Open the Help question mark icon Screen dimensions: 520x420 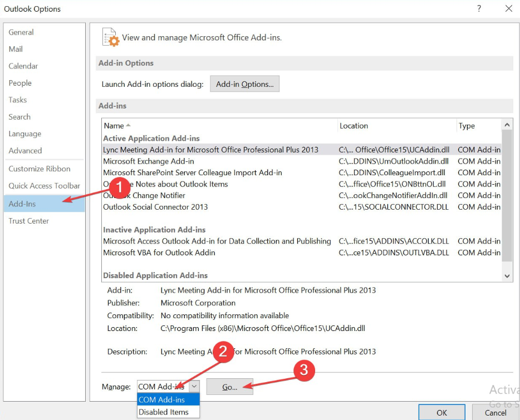(479, 8)
